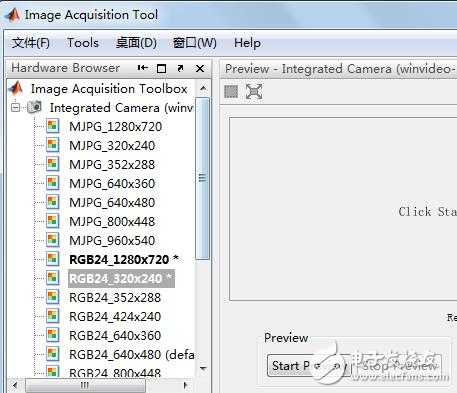Click the format icon beside RGB24_640x480
The width and height of the screenshot is (457, 393).
click(53, 354)
